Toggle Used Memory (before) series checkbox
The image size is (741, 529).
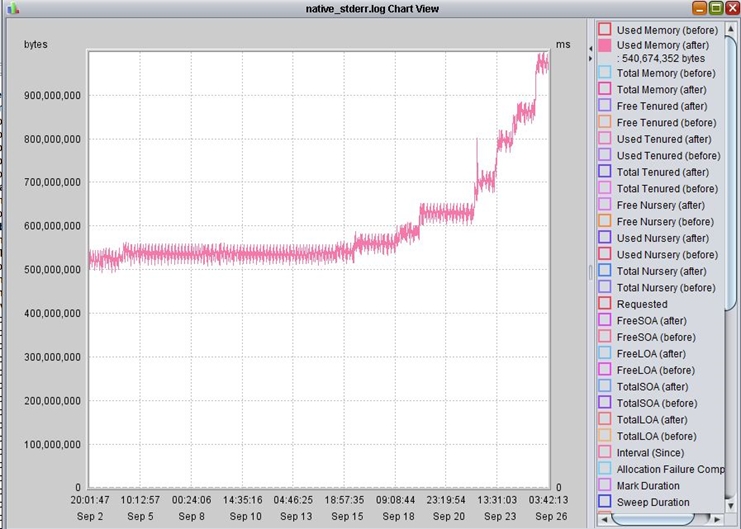[604, 29]
